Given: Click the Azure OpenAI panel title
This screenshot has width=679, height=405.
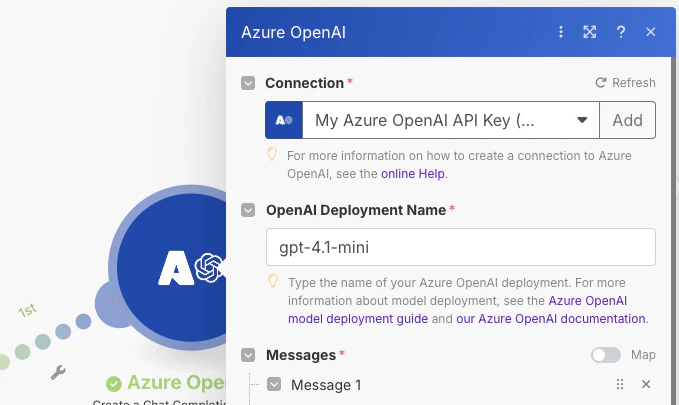Looking at the screenshot, I should (294, 32).
